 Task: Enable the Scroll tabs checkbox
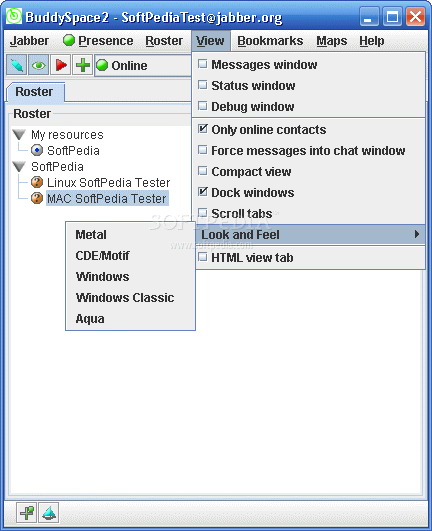(202, 213)
